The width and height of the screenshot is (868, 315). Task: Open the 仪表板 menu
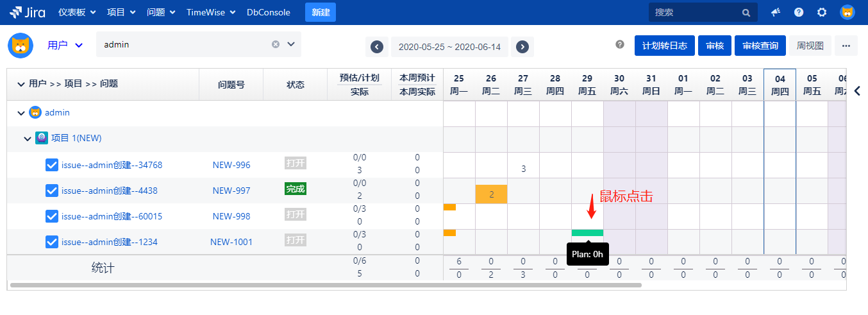pos(77,12)
